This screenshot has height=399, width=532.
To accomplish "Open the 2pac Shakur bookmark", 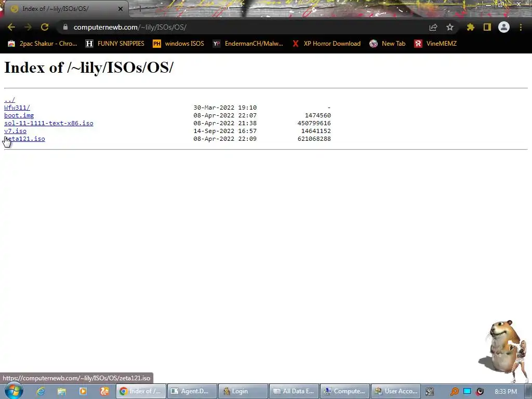I will [x=43, y=44].
